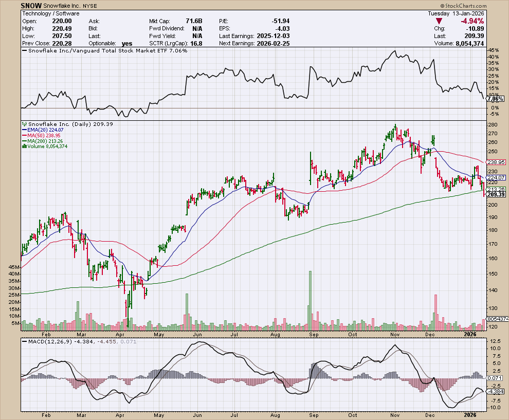Click the Low value 207.50
This screenshot has width=509, height=420.
(62, 36)
